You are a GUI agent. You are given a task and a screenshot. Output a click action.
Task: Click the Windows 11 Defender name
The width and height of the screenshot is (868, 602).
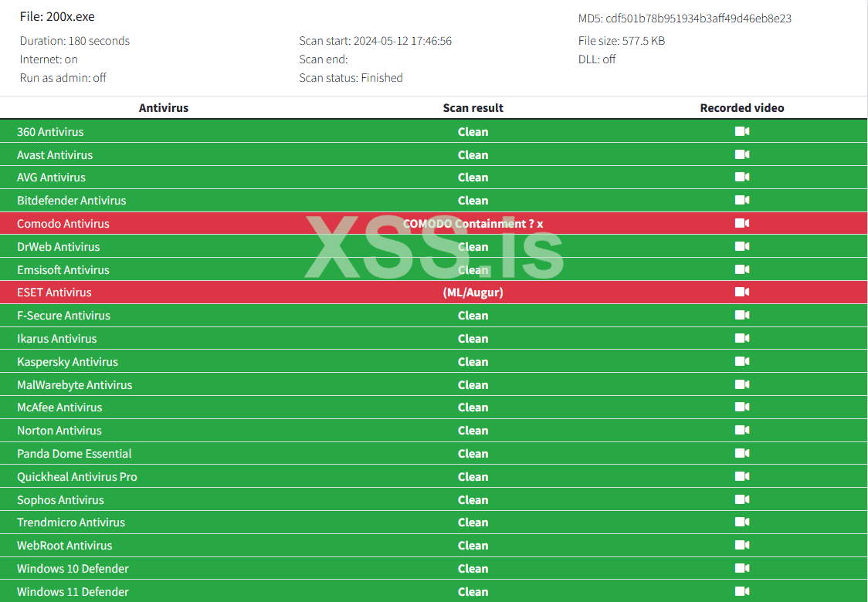coord(73,591)
